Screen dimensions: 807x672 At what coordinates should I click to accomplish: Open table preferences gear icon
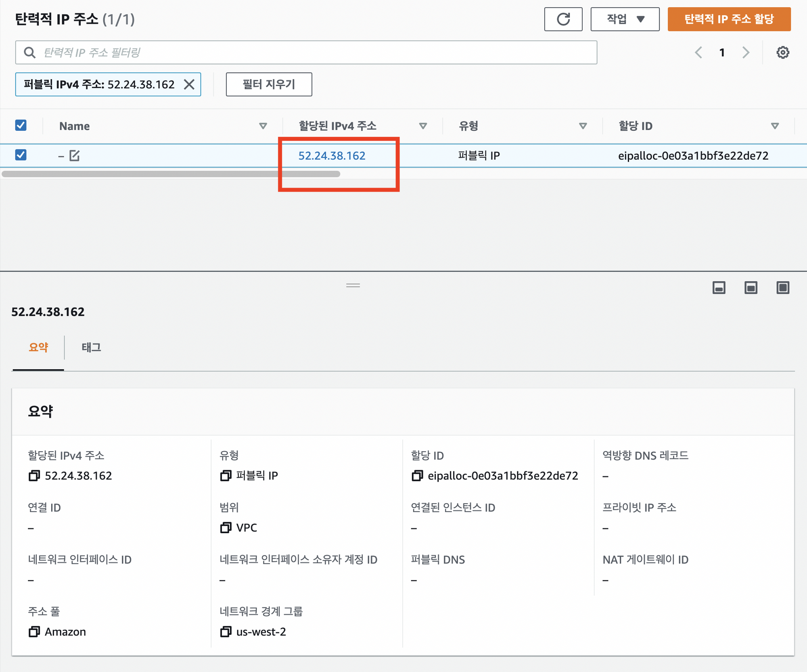(782, 52)
